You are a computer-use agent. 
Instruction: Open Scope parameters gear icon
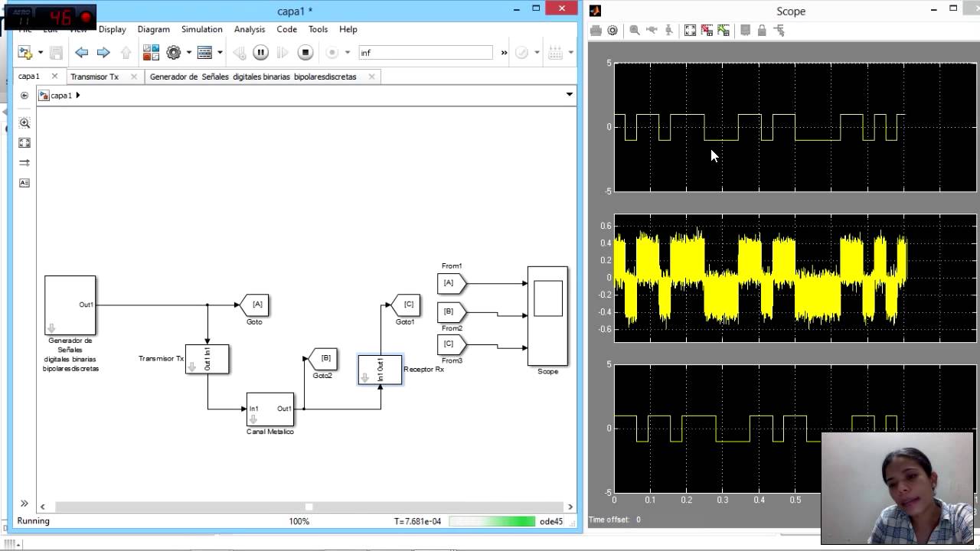tap(612, 31)
